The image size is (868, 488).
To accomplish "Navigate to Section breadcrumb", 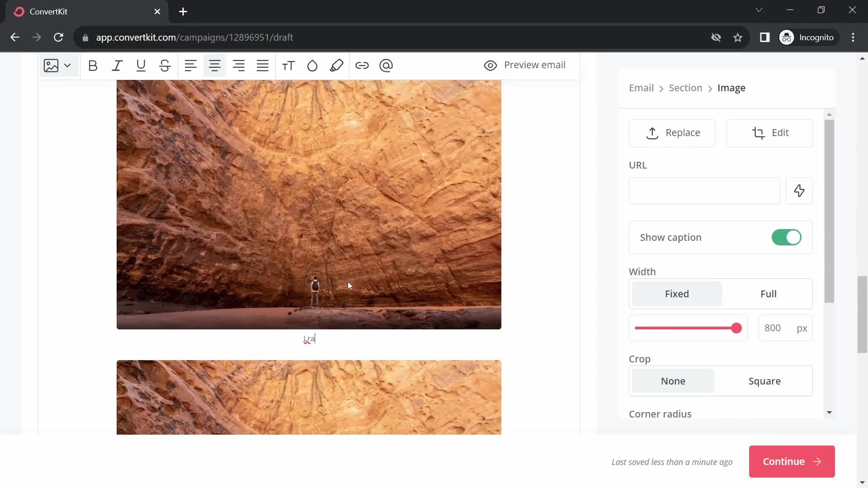I will pyautogui.click(x=685, y=88).
